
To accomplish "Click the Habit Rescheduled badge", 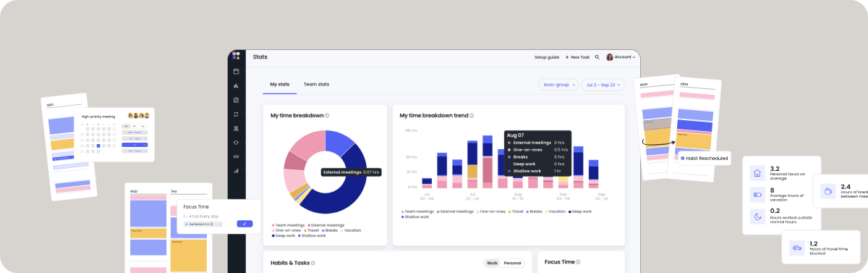I will 704,158.
